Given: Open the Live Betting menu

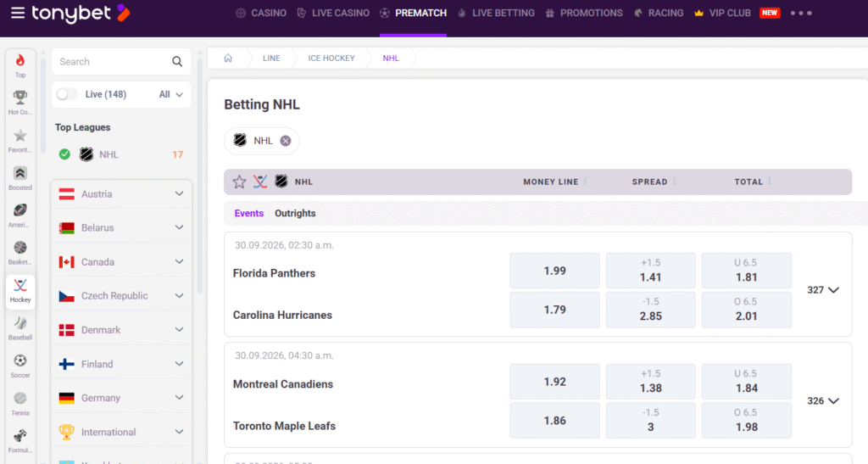Looking at the screenshot, I should tap(496, 13).
